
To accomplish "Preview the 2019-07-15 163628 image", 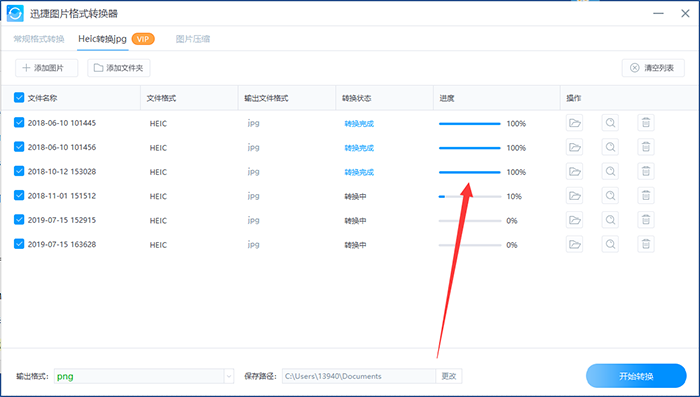I will tap(610, 244).
